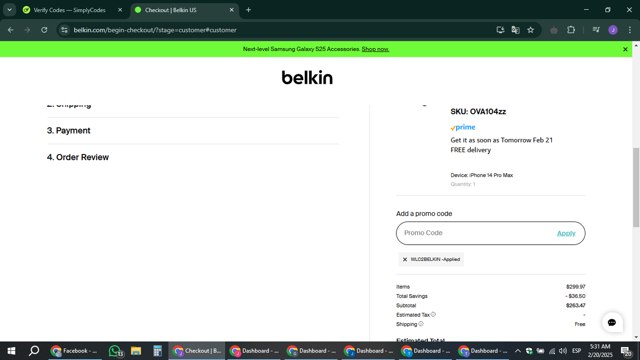The image size is (640, 360).
Task: Click the Subtotal amount $263.47
Action: [576, 305]
